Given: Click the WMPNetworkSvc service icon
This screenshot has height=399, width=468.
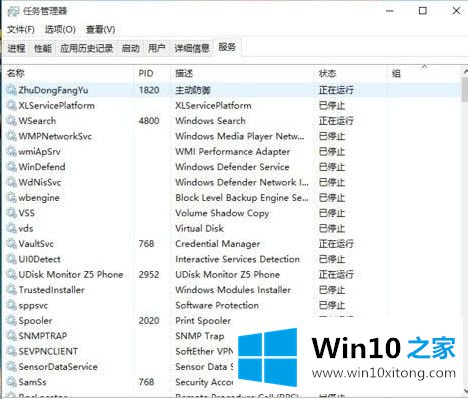Looking at the screenshot, I should coord(11,136).
